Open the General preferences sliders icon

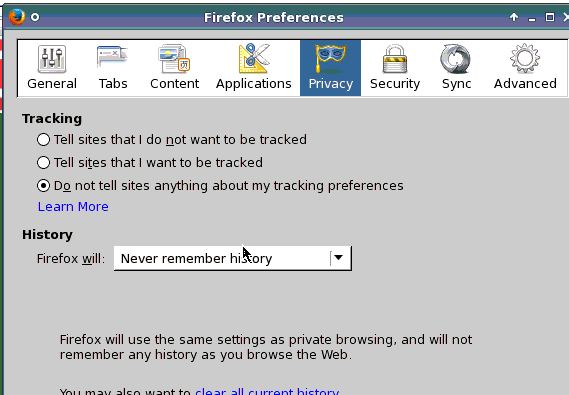pyautogui.click(x=52, y=59)
